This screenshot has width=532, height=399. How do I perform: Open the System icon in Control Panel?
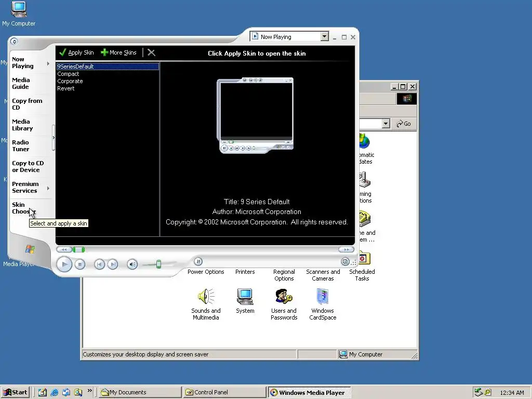(245, 301)
